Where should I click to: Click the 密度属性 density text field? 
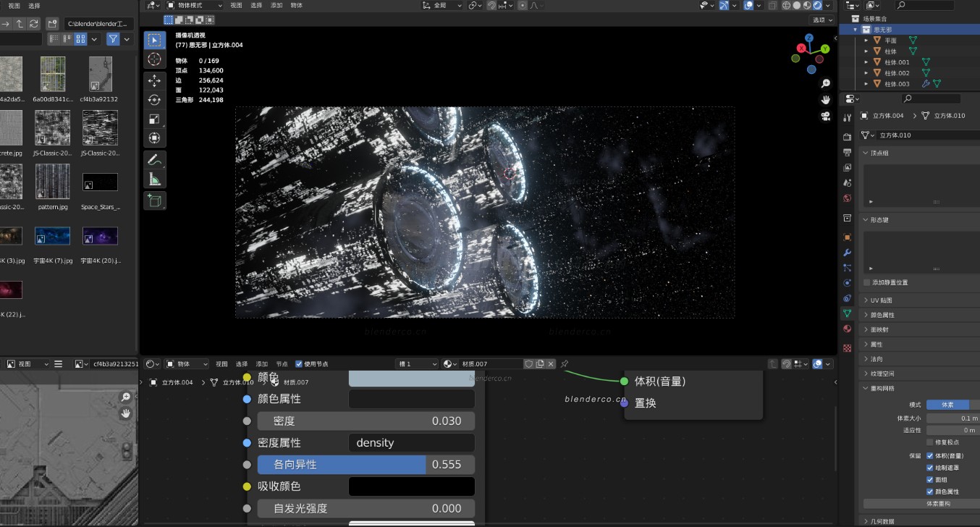[x=412, y=443]
